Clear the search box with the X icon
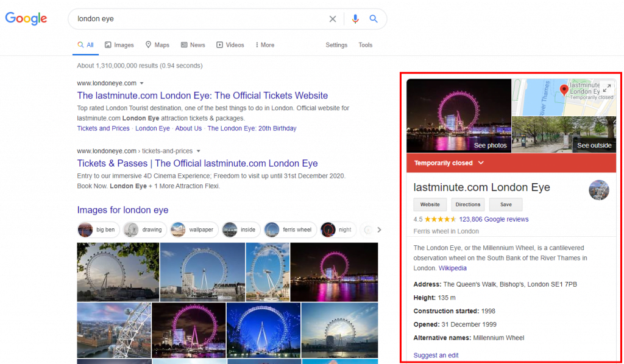Screen dimensions: 624x364 (x=333, y=19)
